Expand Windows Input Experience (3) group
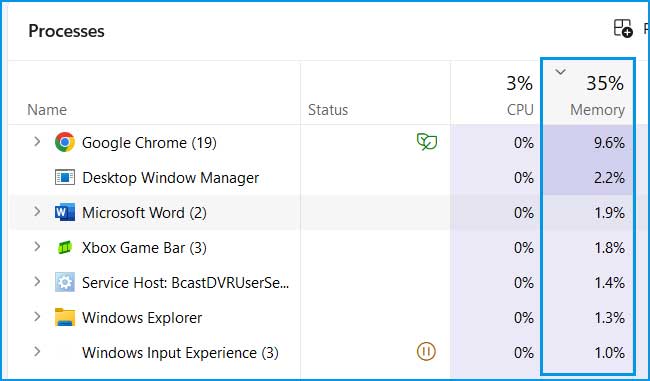 (37, 352)
